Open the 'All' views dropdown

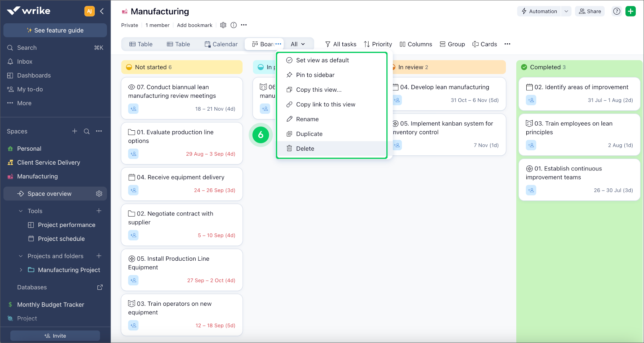coord(298,44)
